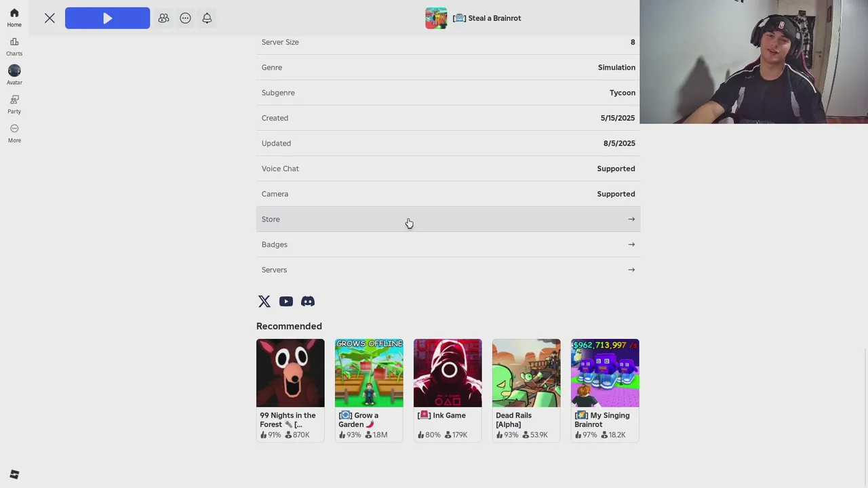This screenshot has height=488, width=868.
Task: Open the Discord social link
Action: click(x=308, y=302)
